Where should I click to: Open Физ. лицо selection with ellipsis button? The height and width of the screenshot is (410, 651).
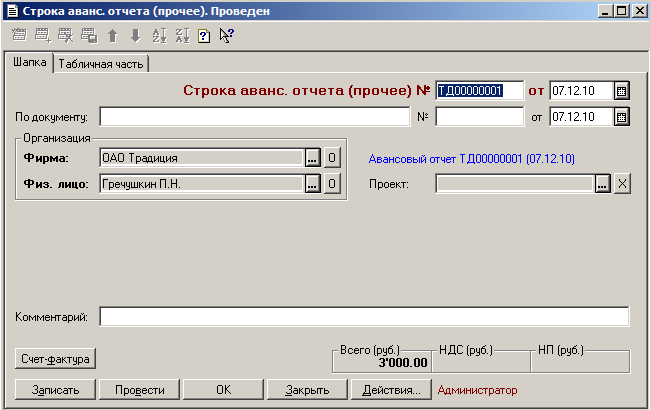click(312, 183)
